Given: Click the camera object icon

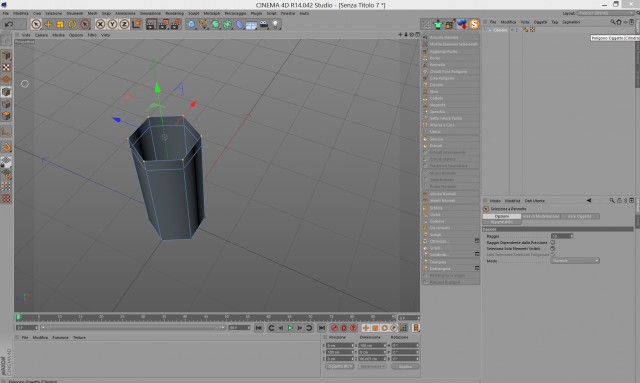Looking at the screenshot, I should [x=264, y=24].
